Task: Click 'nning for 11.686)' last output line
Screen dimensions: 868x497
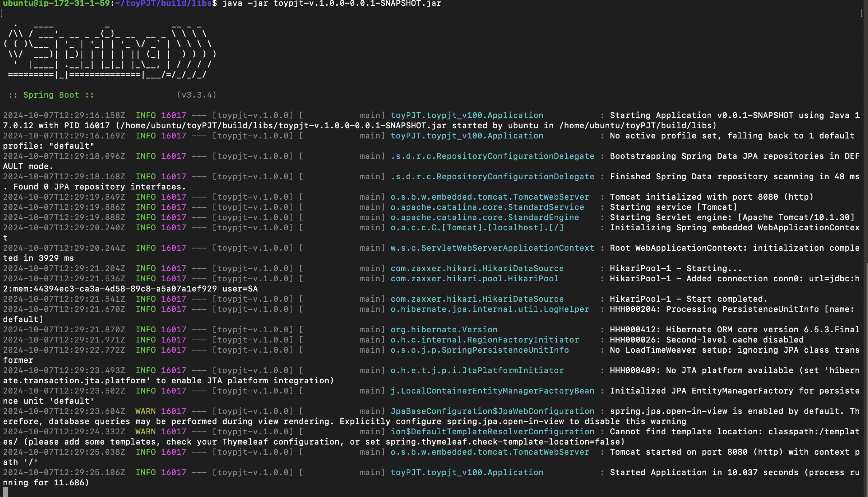Action: click(46, 483)
